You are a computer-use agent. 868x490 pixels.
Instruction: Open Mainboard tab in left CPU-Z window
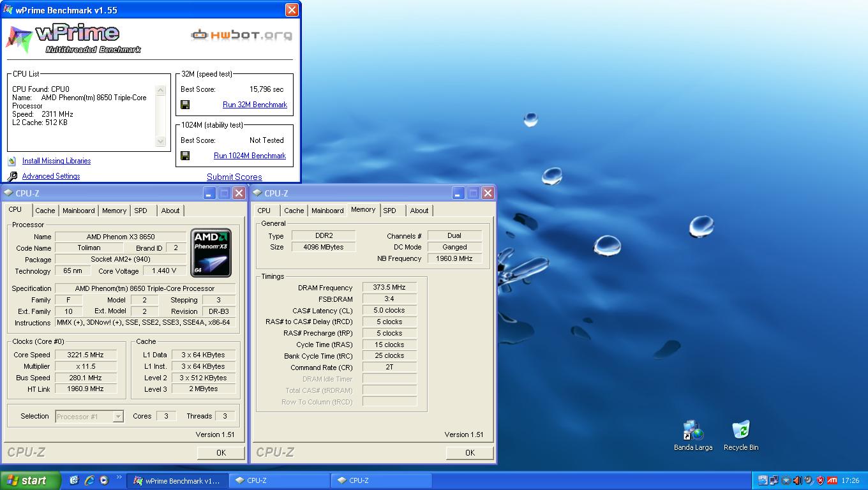pyautogui.click(x=79, y=211)
